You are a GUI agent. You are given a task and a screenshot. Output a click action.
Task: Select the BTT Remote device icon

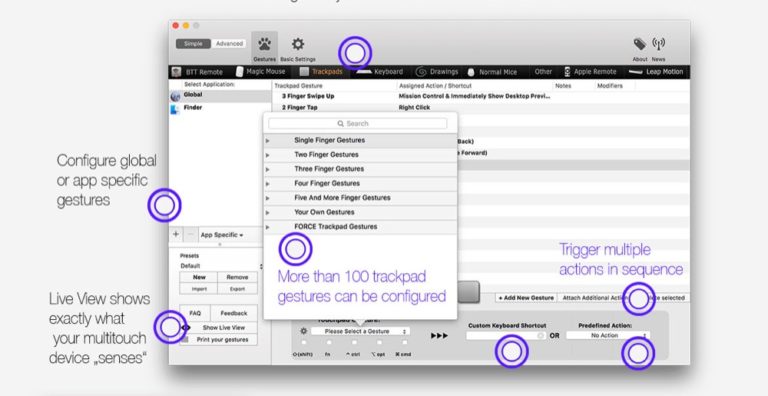click(x=176, y=72)
